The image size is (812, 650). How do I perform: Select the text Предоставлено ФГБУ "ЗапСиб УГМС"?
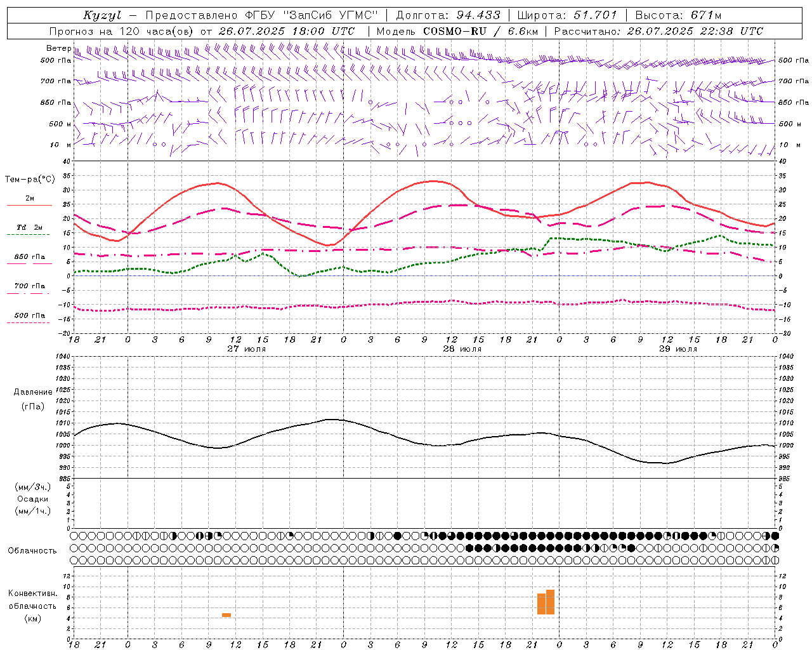click(262, 15)
